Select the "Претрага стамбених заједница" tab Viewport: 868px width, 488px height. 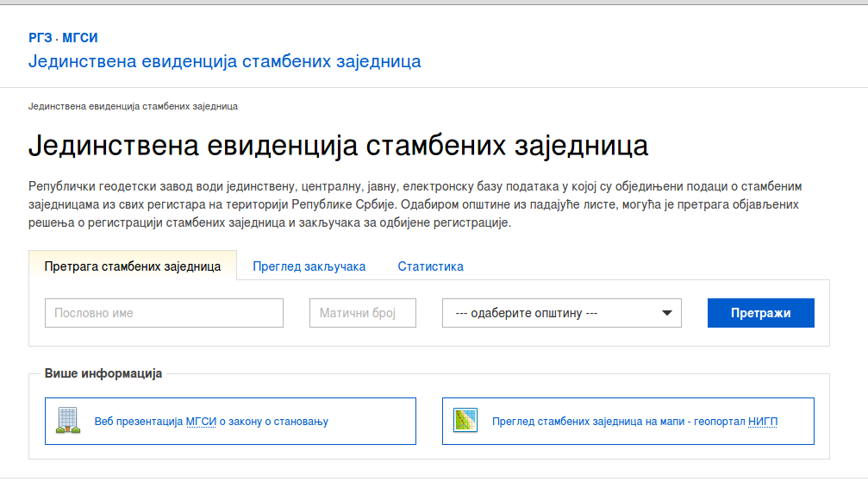[132, 266]
